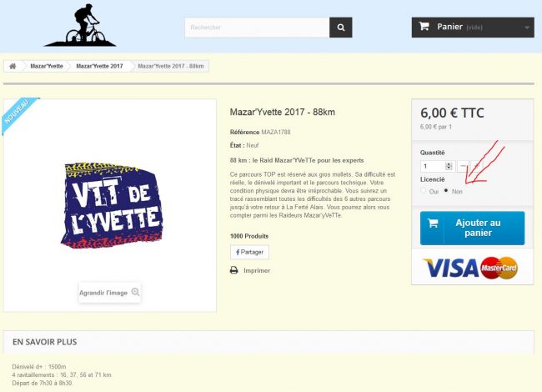Open Mazar'Yvette breadcrumb item
Image resolution: width=542 pixels, height=392 pixels.
48,65
